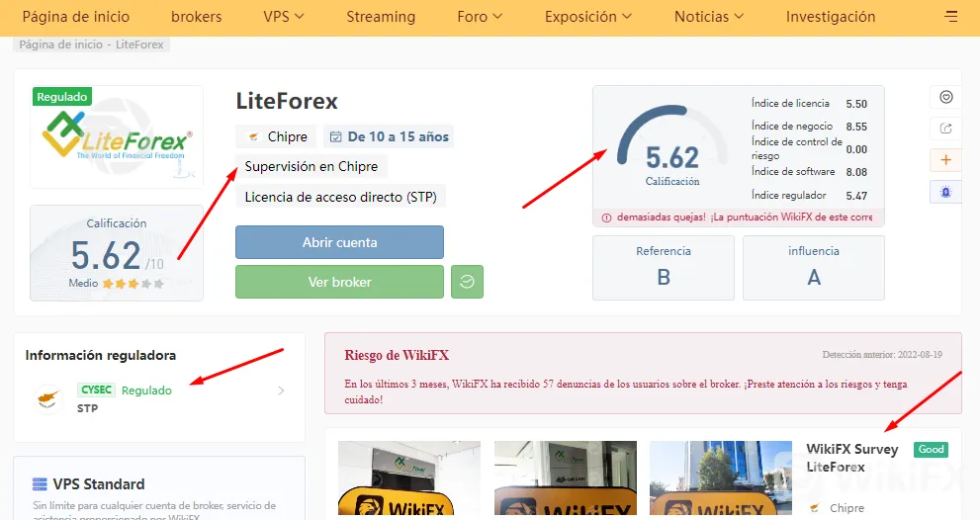Click the Regulado link in Información reguladora
Viewport: 980px width, 520px height.
coord(146,390)
